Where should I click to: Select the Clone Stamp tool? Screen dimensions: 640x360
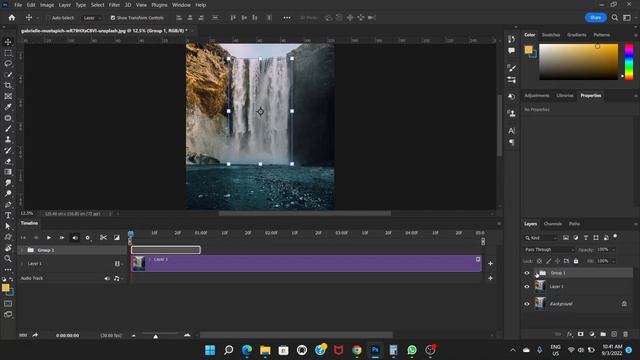[8, 139]
